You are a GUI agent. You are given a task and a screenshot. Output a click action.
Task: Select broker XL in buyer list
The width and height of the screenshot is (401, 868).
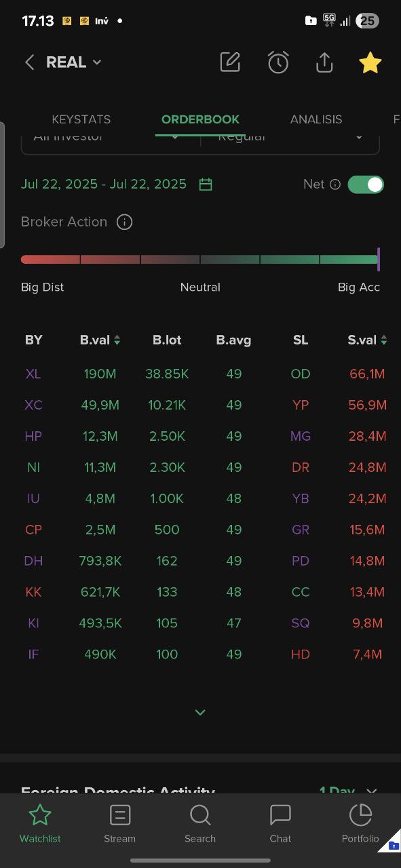(33, 374)
